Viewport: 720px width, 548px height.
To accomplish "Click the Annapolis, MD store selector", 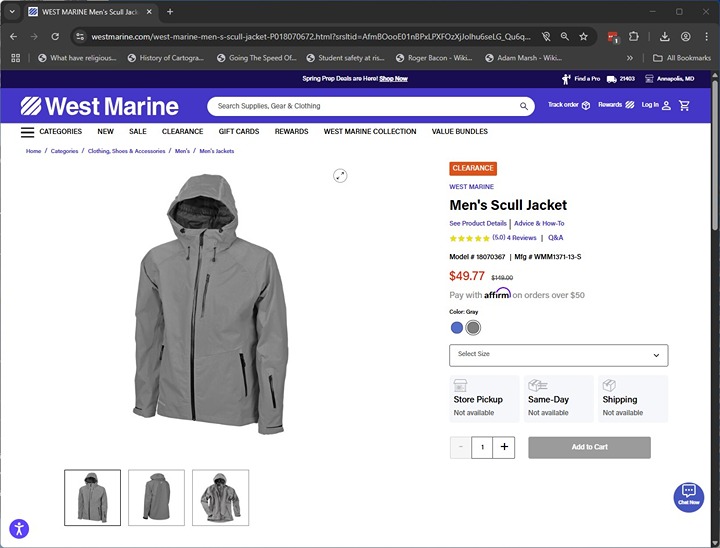I will [x=670, y=79].
